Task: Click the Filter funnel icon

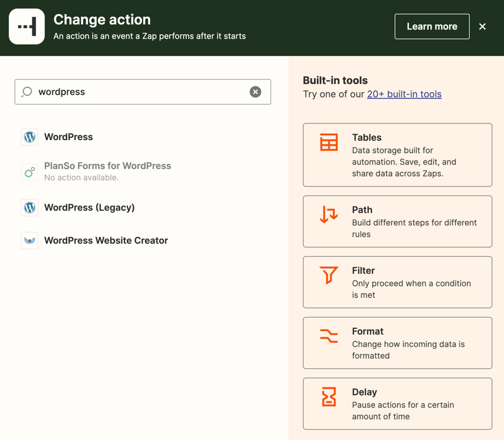Action: tap(329, 275)
